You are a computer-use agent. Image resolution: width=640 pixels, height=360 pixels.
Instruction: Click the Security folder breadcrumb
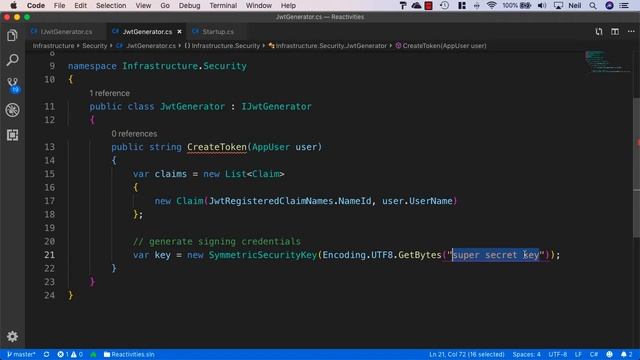coord(95,46)
